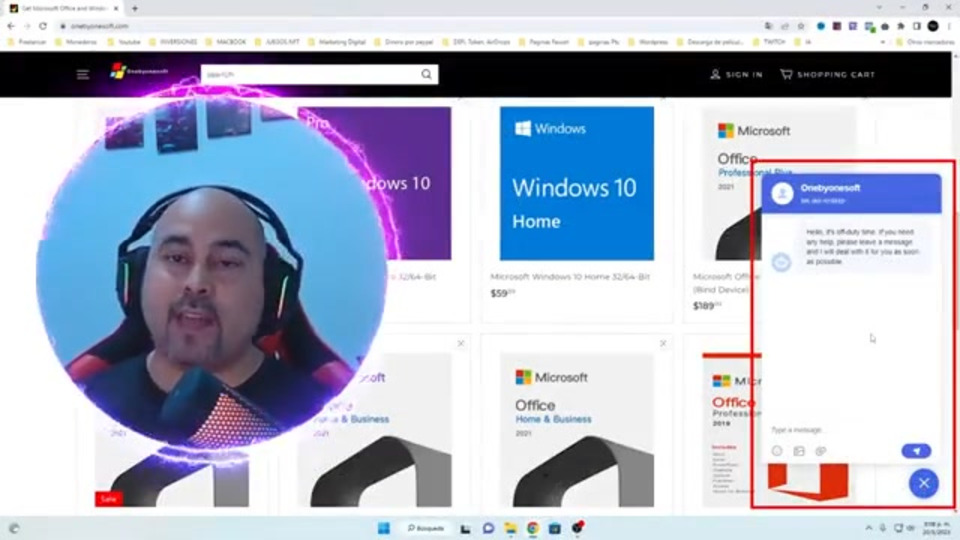960x540 pixels.
Task: Open the Chat app on taskbar
Action: tap(488, 528)
